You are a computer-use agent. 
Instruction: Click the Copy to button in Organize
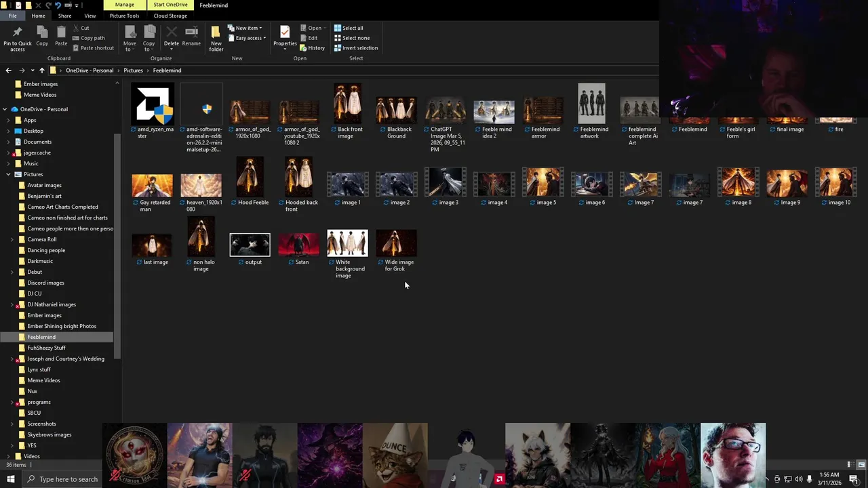[x=149, y=39]
